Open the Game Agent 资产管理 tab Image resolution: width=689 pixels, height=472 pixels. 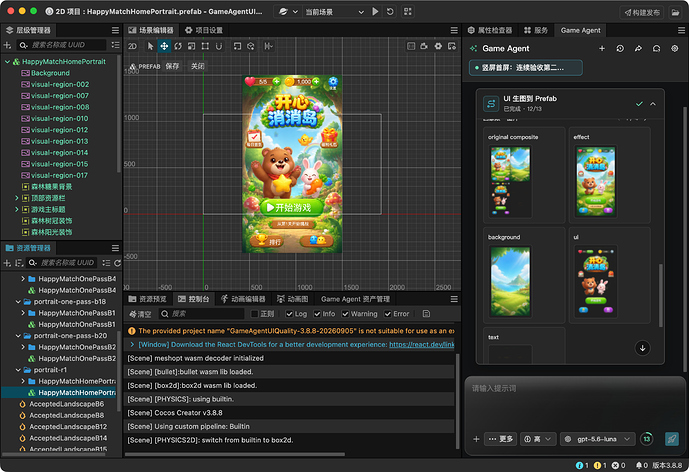tap(355, 299)
